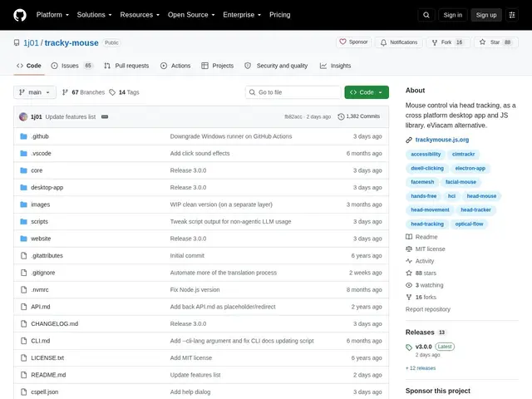The width and height of the screenshot is (532, 399).
Task: Open the Insights tab
Action: point(335,66)
